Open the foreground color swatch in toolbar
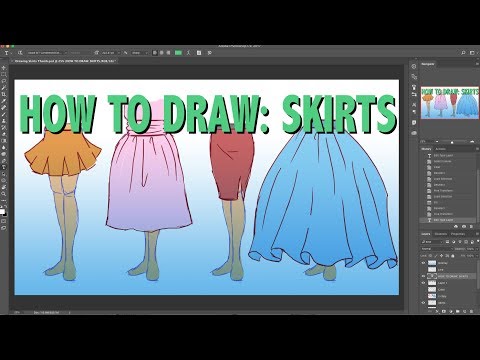The height and width of the screenshot is (360, 480). (x=2, y=211)
